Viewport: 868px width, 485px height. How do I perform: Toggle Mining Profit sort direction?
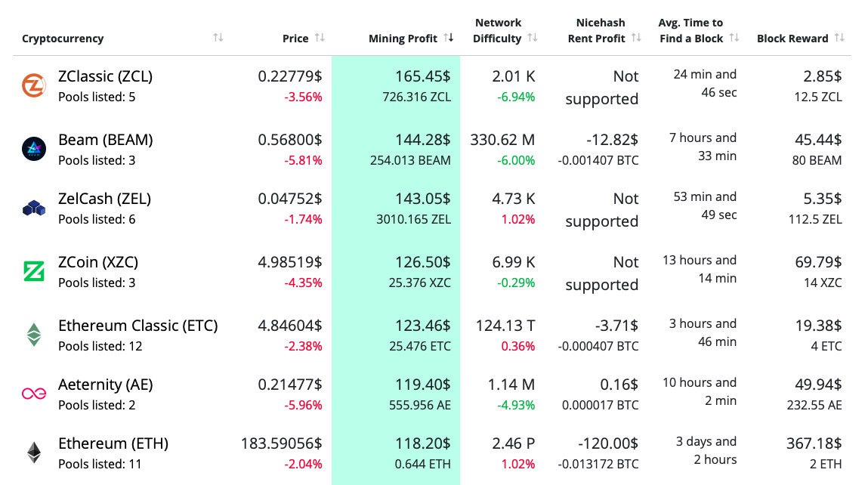point(449,38)
